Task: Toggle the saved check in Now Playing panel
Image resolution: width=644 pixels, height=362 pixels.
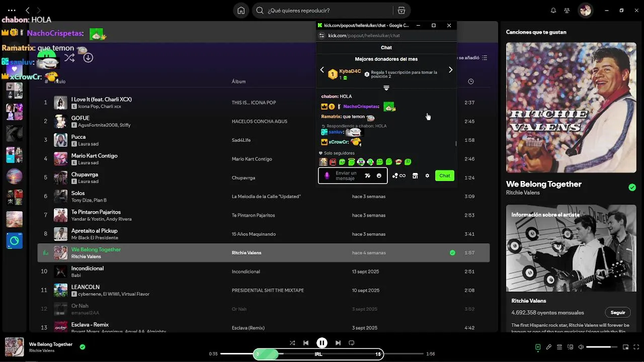Action: coord(632,188)
